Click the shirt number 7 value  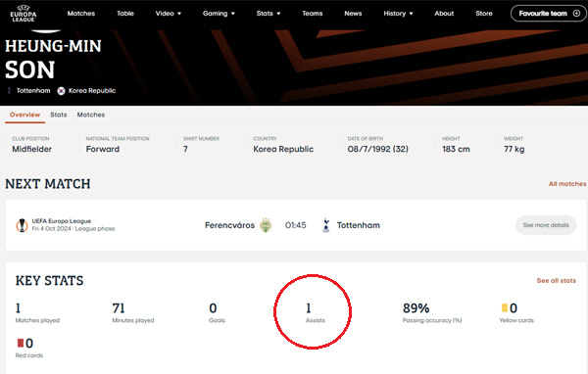[185, 149]
